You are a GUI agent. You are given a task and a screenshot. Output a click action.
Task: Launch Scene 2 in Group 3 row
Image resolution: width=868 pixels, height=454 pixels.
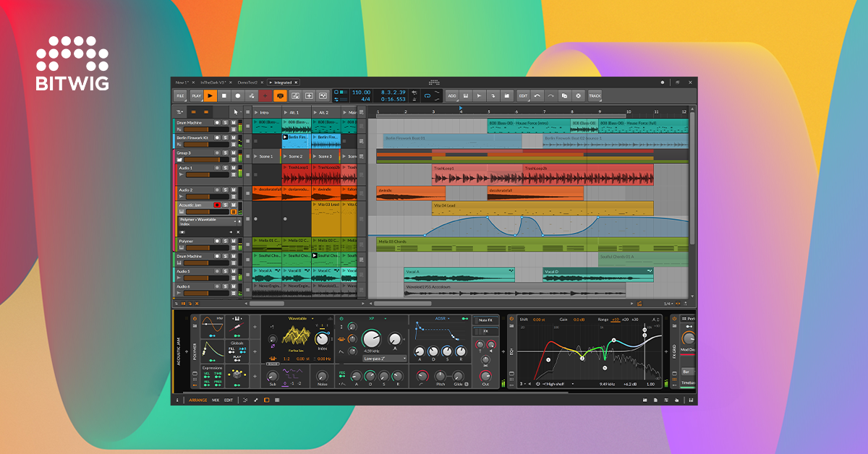pos(285,156)
